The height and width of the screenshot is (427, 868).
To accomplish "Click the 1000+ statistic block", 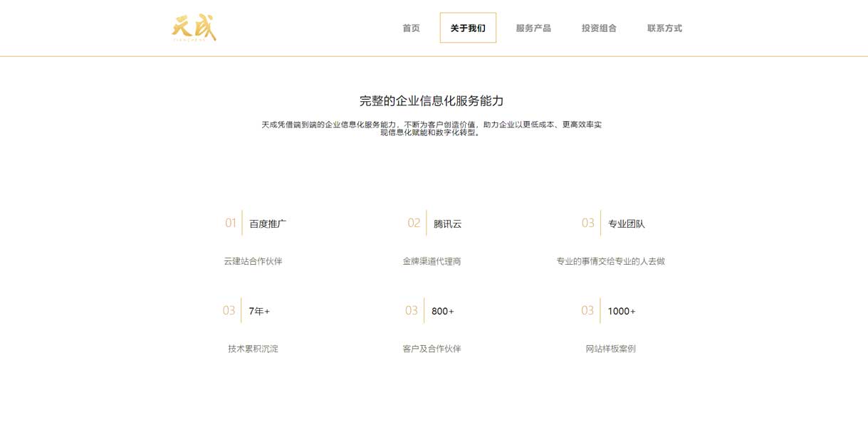I will (x=621, y=310).
